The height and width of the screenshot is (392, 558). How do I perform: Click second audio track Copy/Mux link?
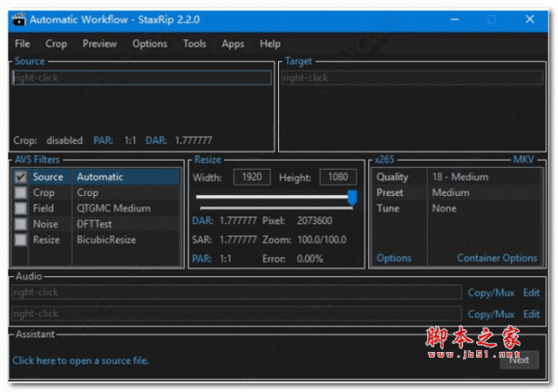tap(491, 314)
